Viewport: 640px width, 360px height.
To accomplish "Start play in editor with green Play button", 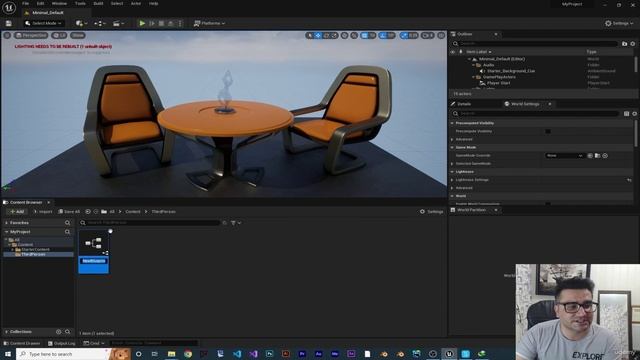I will [x=142, y=23].
